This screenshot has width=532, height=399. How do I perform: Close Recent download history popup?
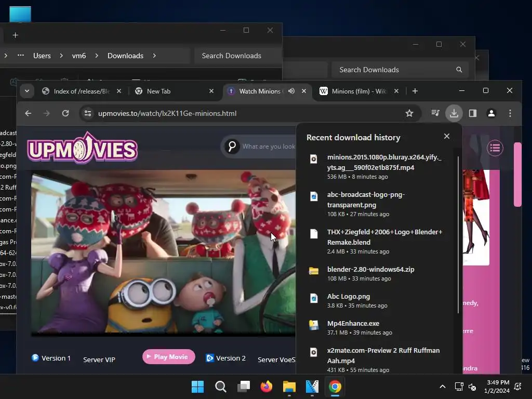[x=446, y=136]
